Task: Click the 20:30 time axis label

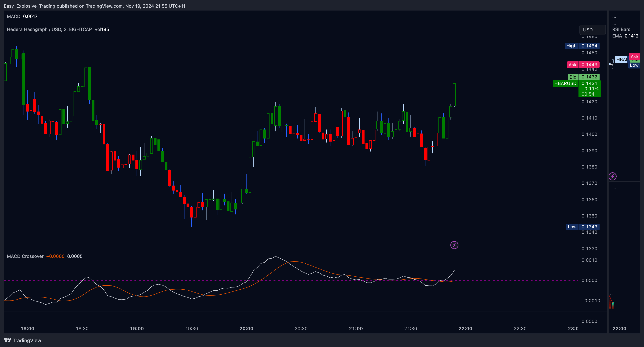Action: (x=301, y=328)
